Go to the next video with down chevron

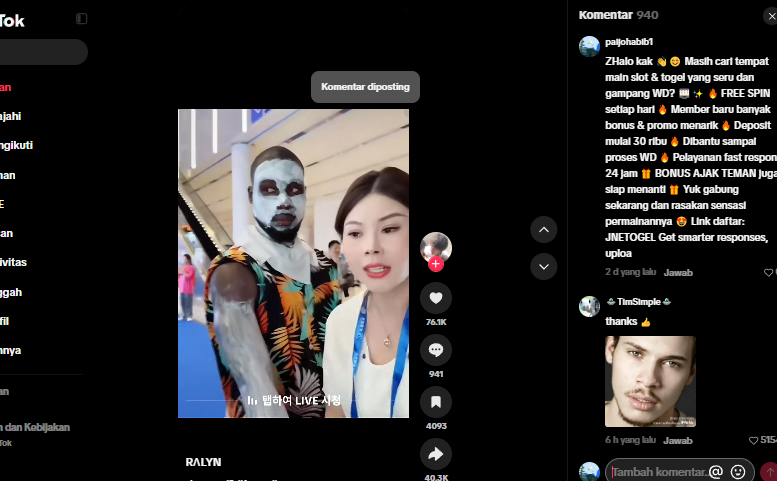(x=544, y=267)
